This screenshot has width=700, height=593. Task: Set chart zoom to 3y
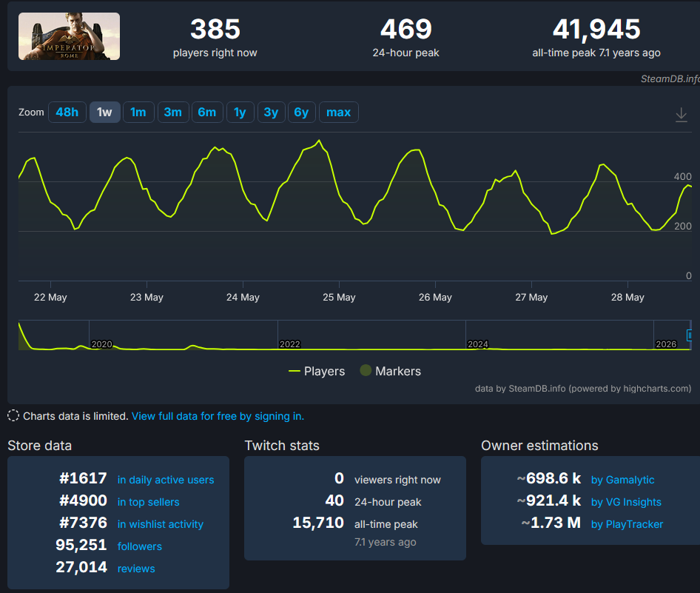tap(271, 112)
